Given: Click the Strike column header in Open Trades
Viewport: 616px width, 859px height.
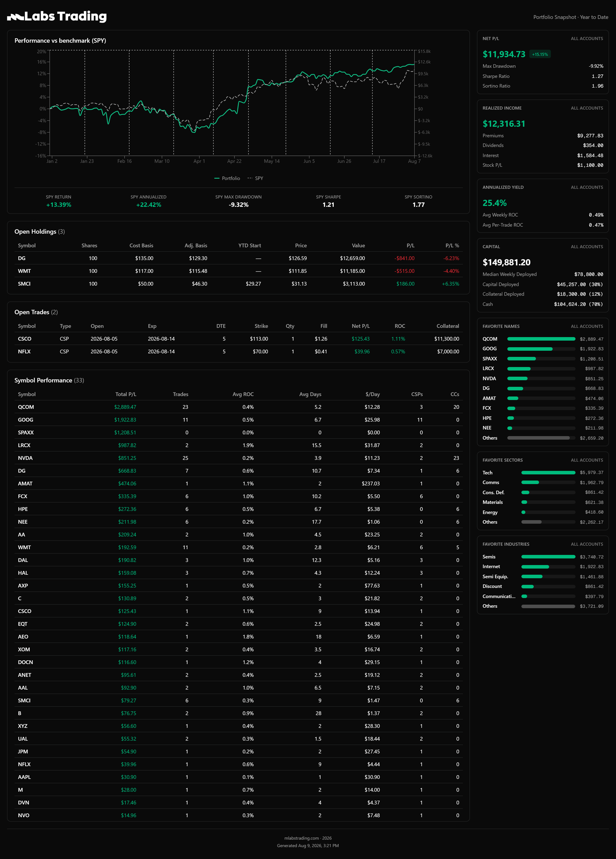Looking at the screenshot, I should pos(261,326).
